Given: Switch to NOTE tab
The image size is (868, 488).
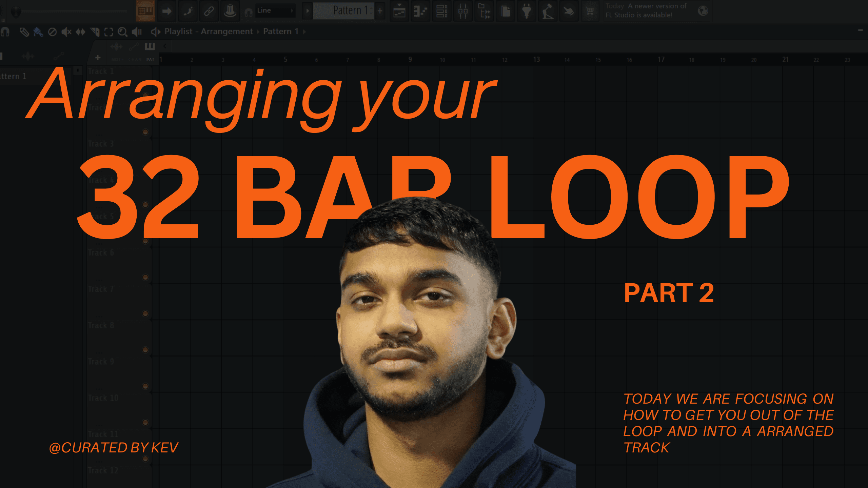Looking at the screenshot, I should click(x=117, y=60).
